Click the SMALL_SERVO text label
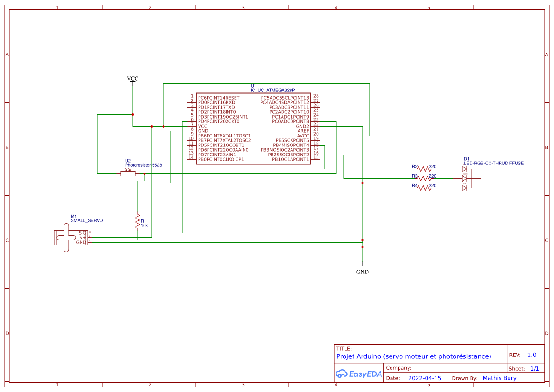554x392 pixels. click(x=87, y=220)
